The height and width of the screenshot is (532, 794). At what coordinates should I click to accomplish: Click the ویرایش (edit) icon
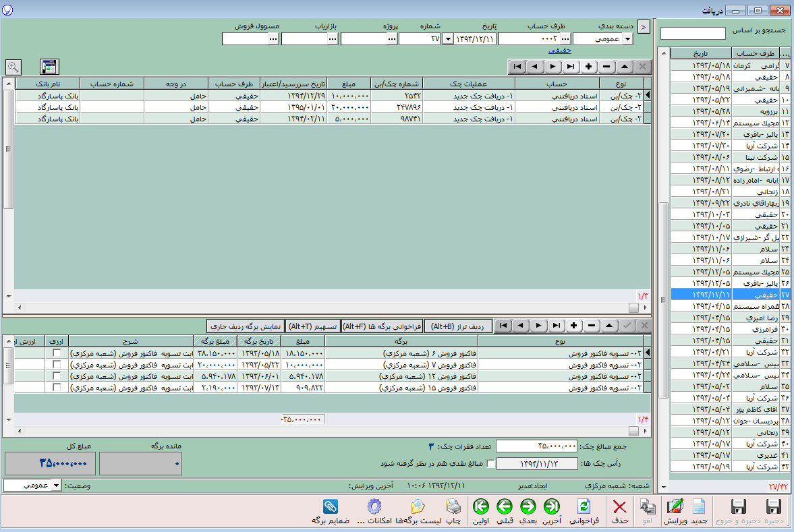click(x=675, y=508)
